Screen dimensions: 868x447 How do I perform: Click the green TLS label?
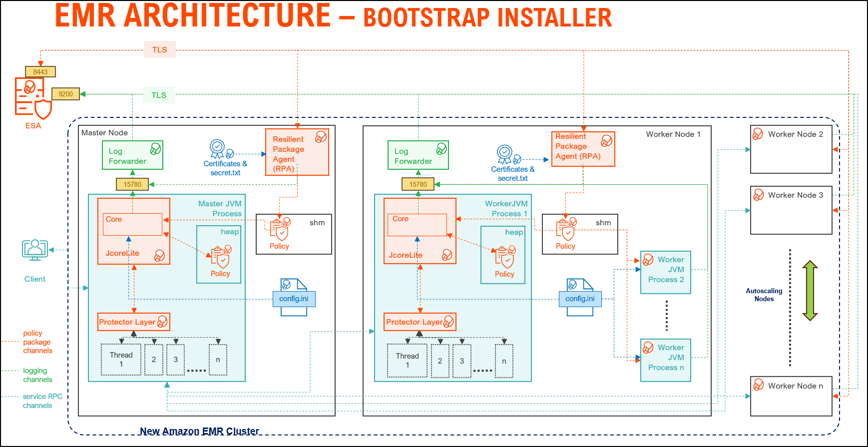pos(159,95)
